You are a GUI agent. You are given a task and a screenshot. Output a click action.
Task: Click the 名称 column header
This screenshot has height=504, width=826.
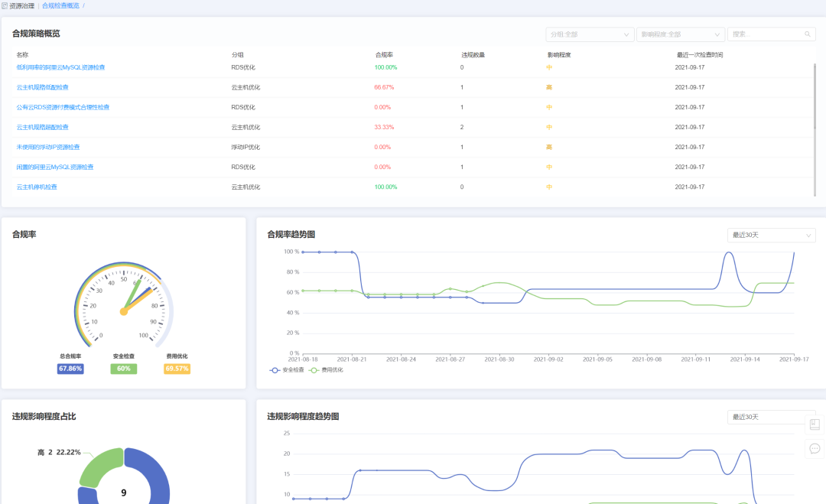click(22, 55)
